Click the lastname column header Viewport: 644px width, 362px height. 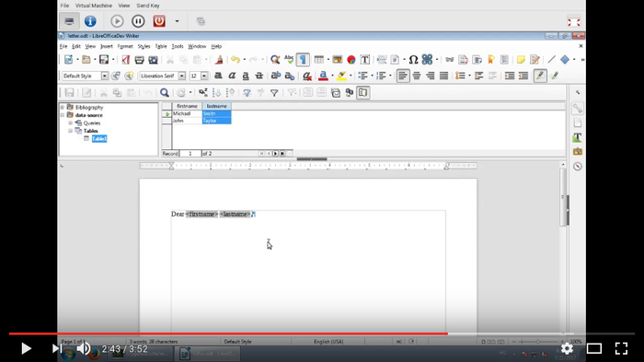point(216,106)
